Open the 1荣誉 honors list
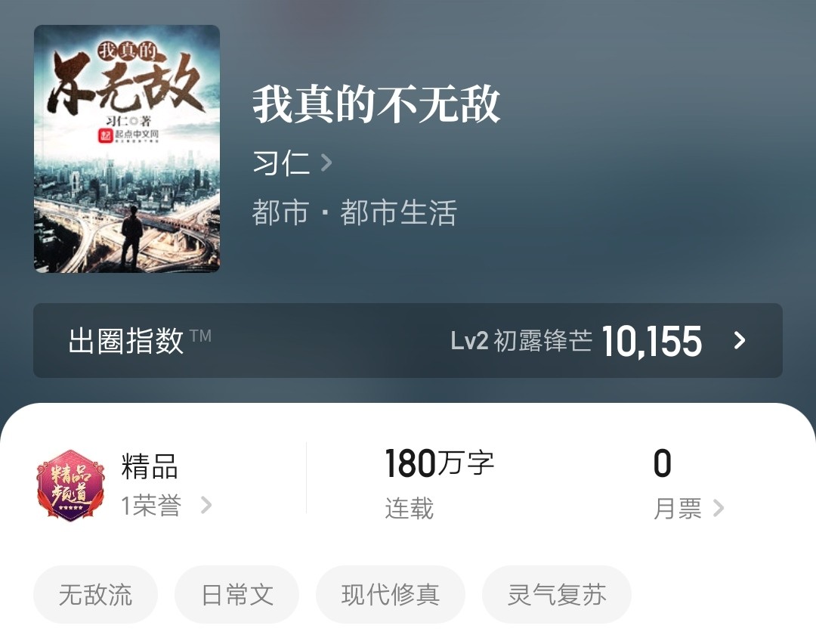The image size is (816, 644). click(151, 506)
